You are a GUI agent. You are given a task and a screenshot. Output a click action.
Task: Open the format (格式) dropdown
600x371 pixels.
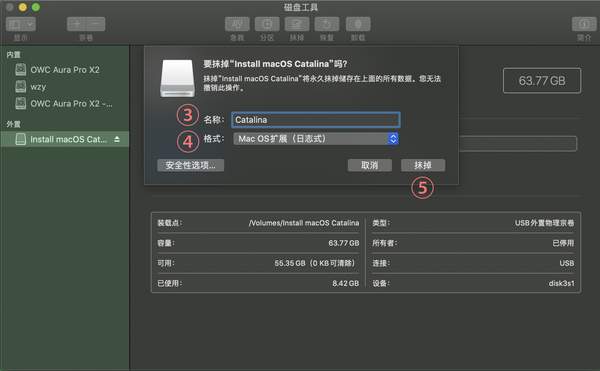point(316,139)
